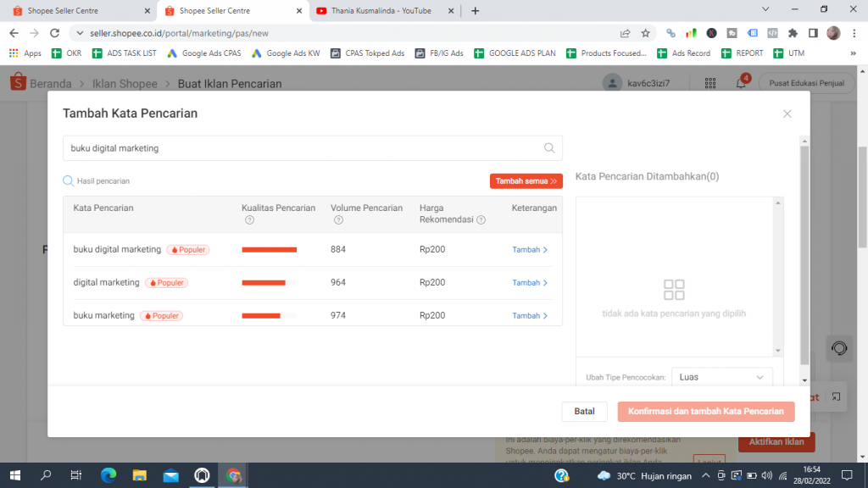The width and height of the screenshot is (868, 488).
Task: Open the chat support headset icon
Action: coord(839,348)
